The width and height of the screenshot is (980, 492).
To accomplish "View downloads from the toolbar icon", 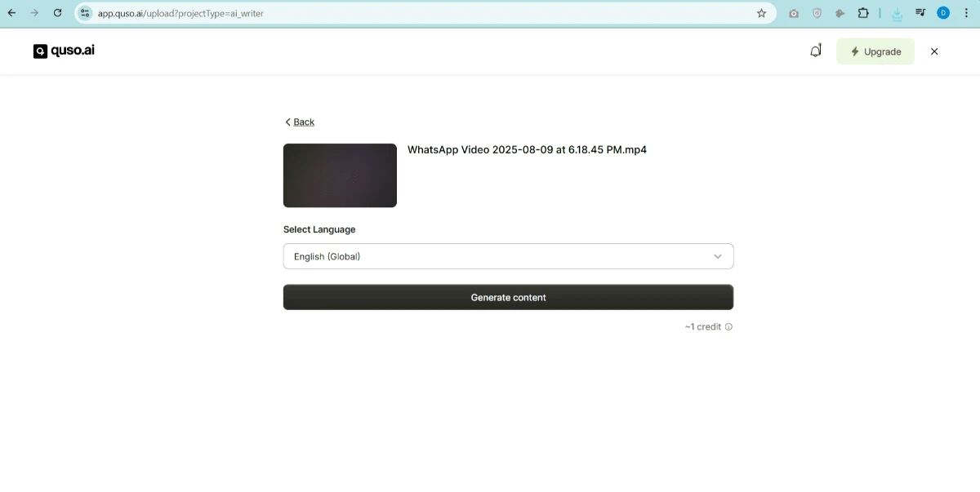I will [x=896, y=13].
